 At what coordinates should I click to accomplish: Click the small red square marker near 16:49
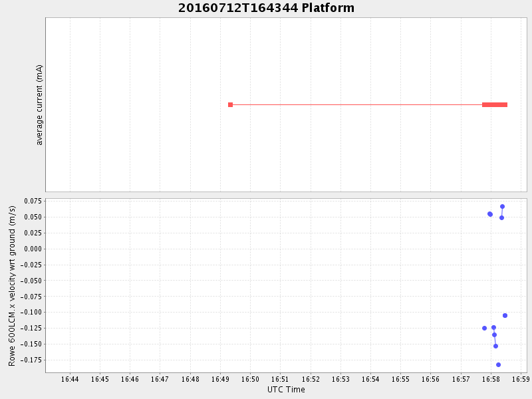(x=230, y=104)
